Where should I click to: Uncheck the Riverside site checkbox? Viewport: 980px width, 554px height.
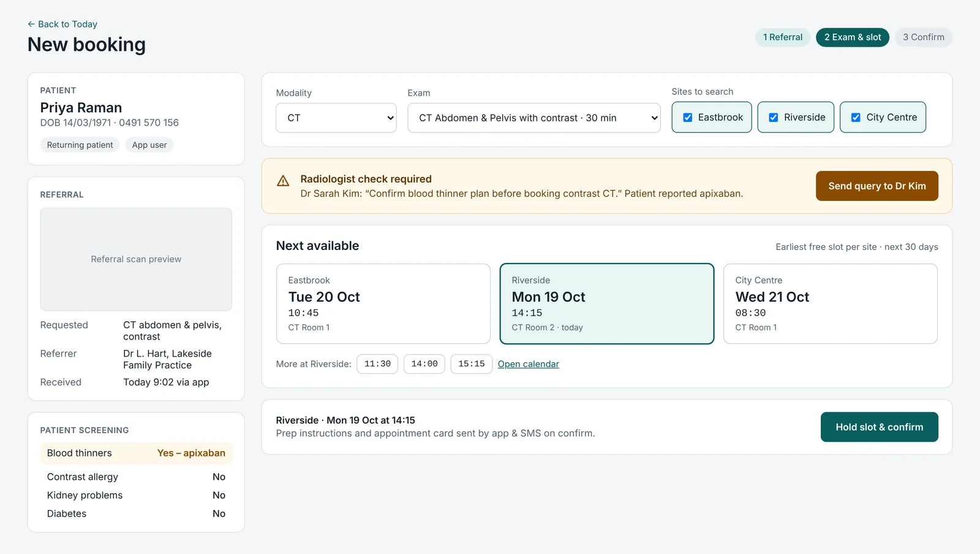[774, 118]
